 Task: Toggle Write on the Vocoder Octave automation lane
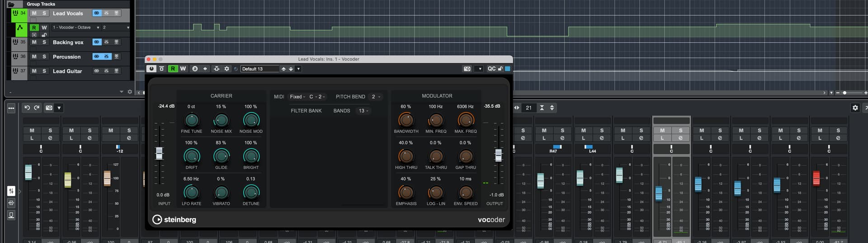[44, 28]
